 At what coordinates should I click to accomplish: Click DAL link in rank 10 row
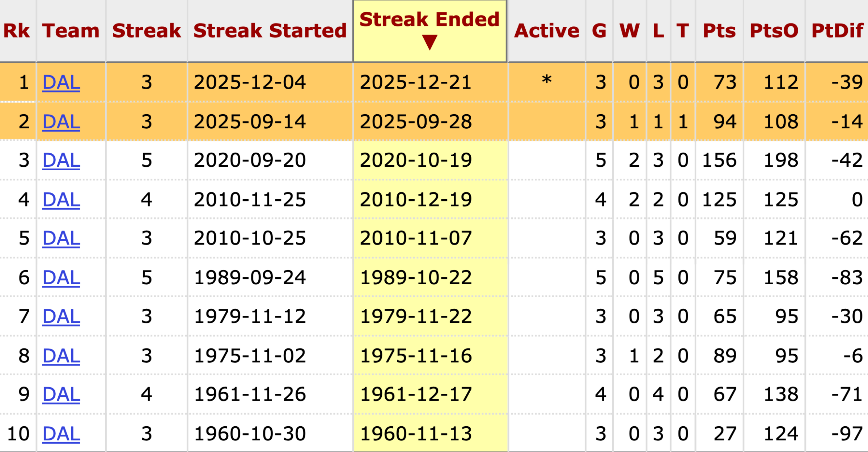61,434
